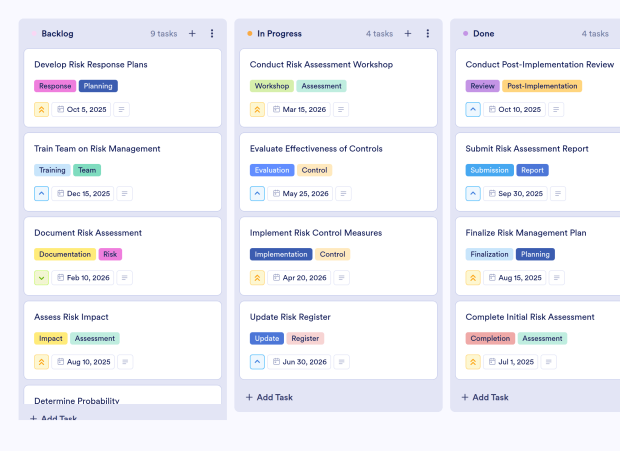Image resolution: width=620 pixels, height=451 pixels.
Task: Open the Apr 20, 2026 due date picker
Action: pyautogui.click(x=299, y=278)
